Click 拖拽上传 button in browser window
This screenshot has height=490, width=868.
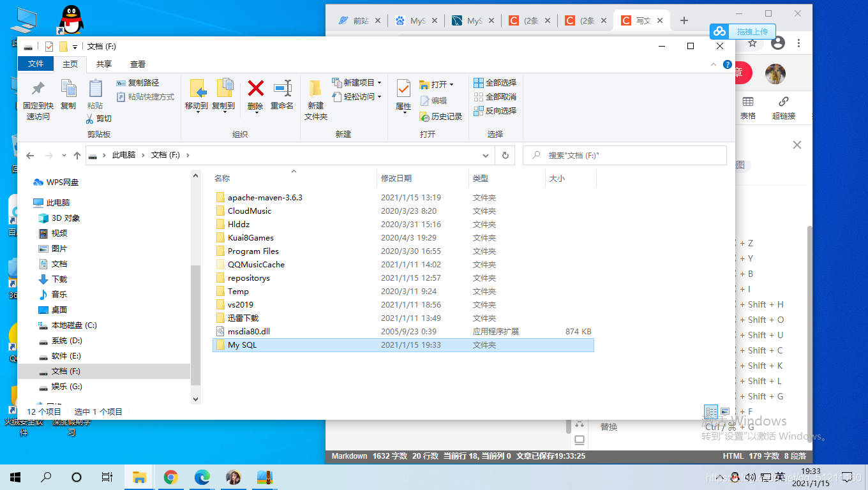pyautogui.click(x=744, y=31)
